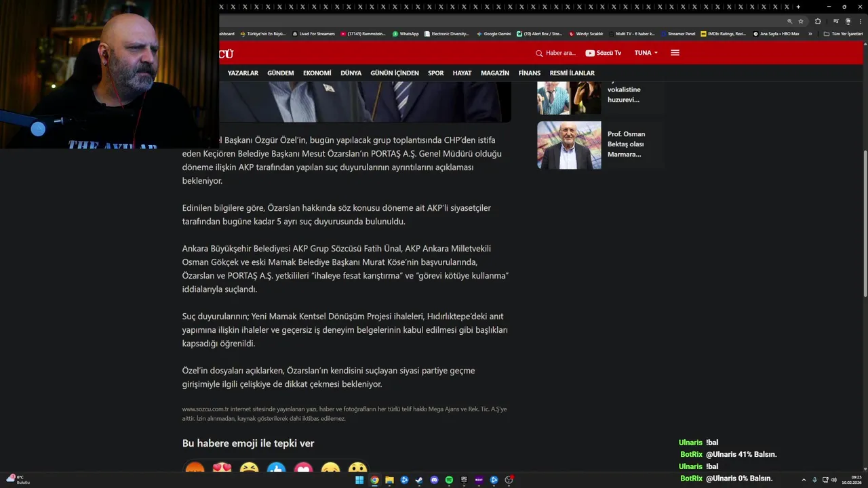Show hidden system tray icons
This screenshot has width=868, height=488.
804,480
